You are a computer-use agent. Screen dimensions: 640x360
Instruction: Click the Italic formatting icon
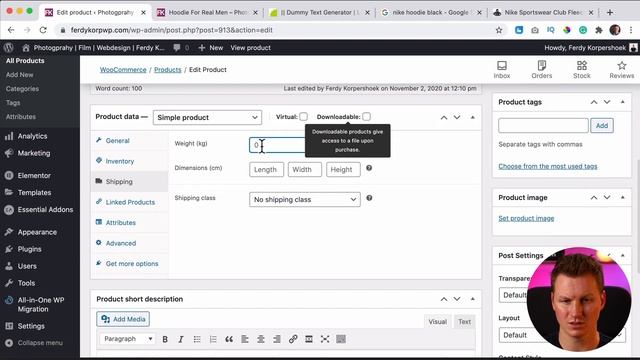pyautogui.click(x=181, y=339)
